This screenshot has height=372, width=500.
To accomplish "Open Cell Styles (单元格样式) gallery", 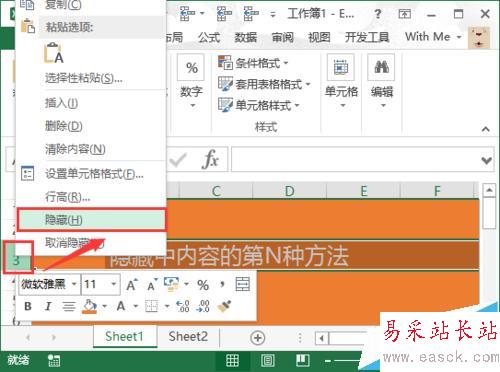I will coord(259,105).
